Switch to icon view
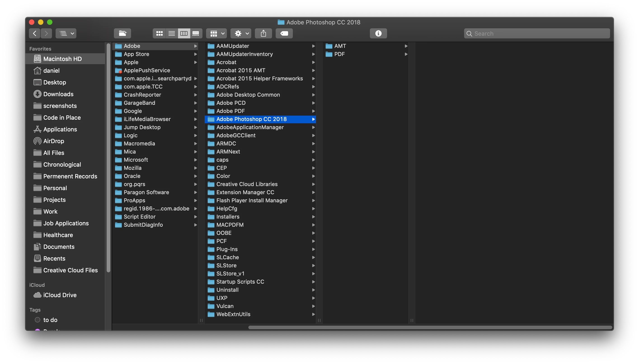 tap(159, 33)
